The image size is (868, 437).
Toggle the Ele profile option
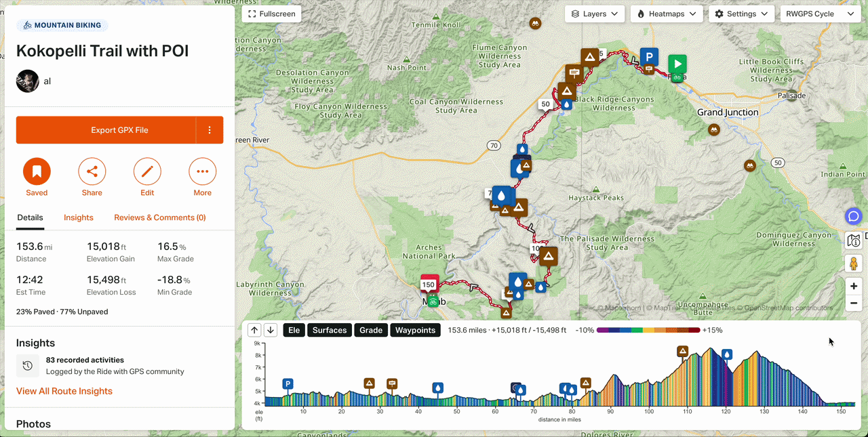(x=294, y=330)
